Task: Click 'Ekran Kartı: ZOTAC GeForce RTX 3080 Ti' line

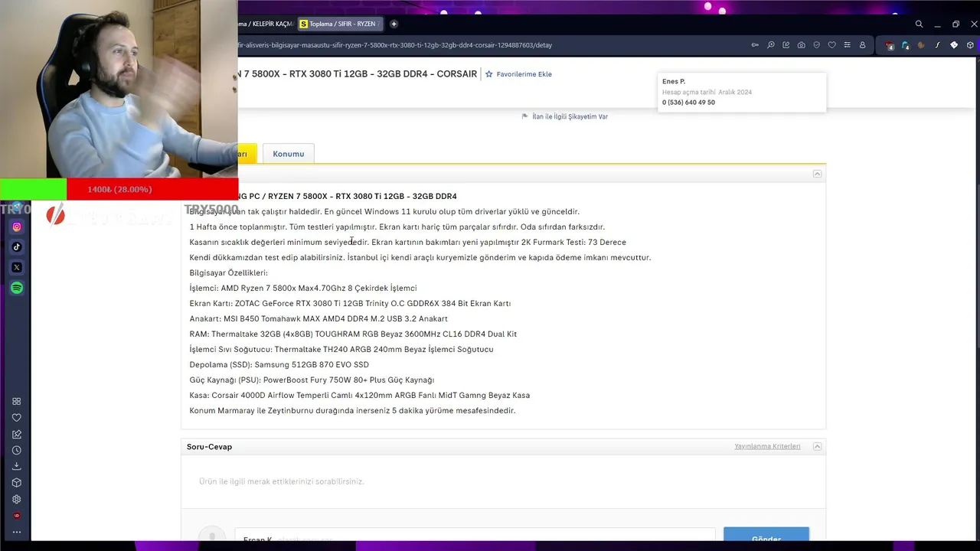Action: 350,303
